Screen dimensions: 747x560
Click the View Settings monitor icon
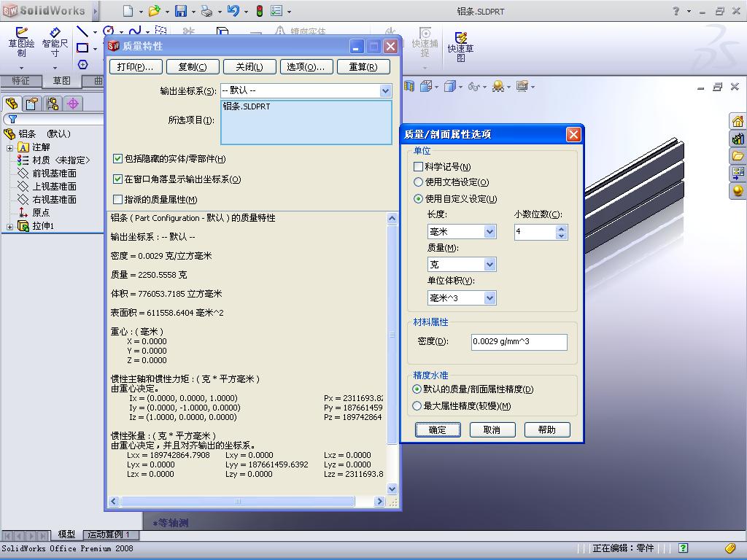coord(522,86)
